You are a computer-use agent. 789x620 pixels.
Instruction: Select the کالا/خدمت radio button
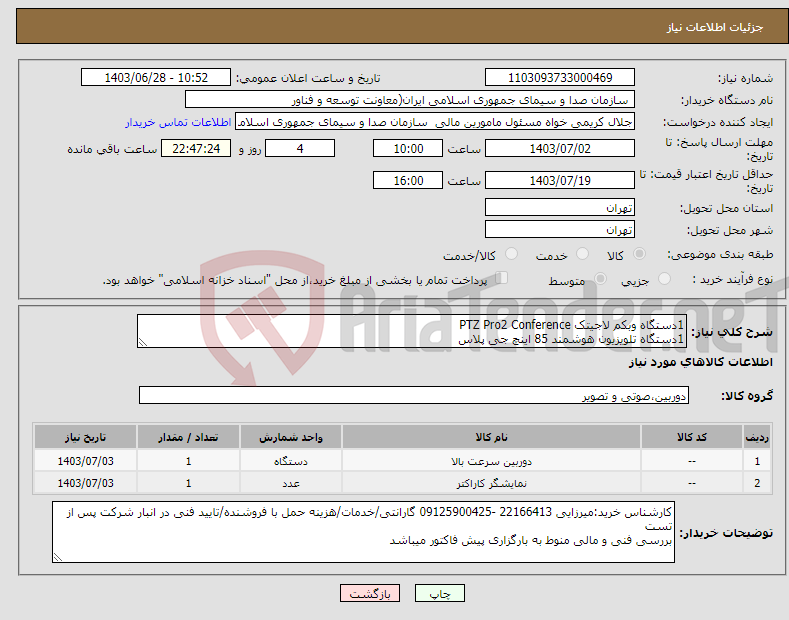click(511, 254)
